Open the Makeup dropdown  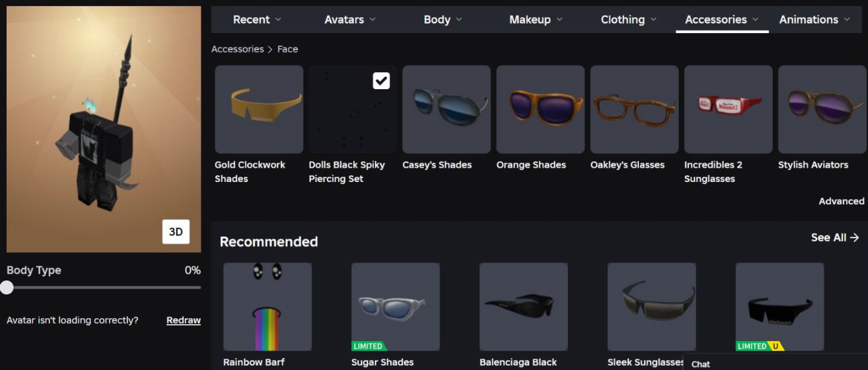(536, 19)
